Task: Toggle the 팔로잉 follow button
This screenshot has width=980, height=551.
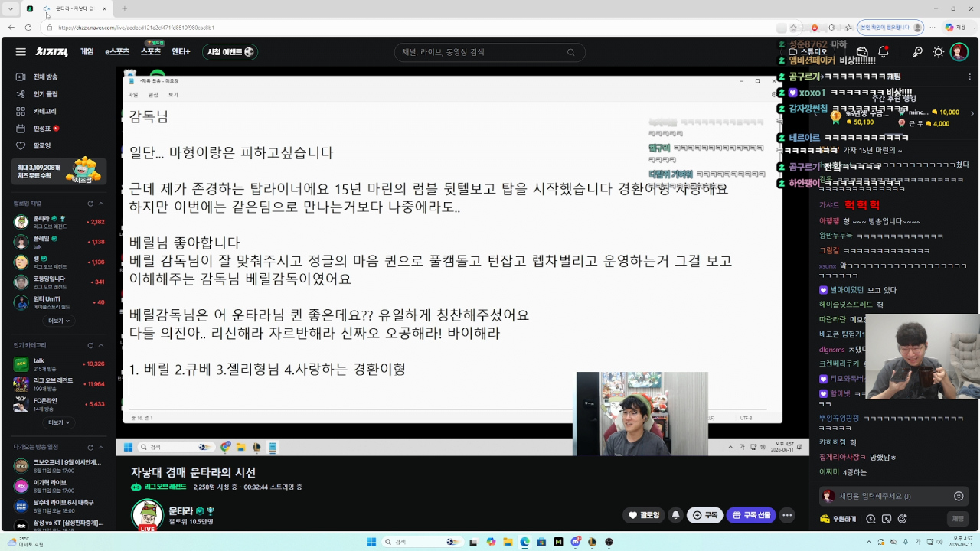Action: coord(643,515)
